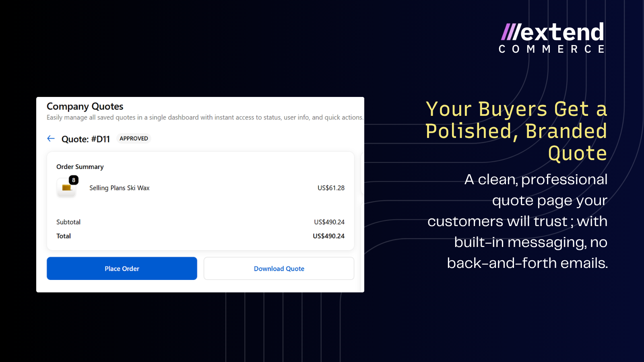The height and width of the screenshot is (362, 644).
Task: Click the Selling Plans Ski Wax product name
Action: tap(120, 188)
